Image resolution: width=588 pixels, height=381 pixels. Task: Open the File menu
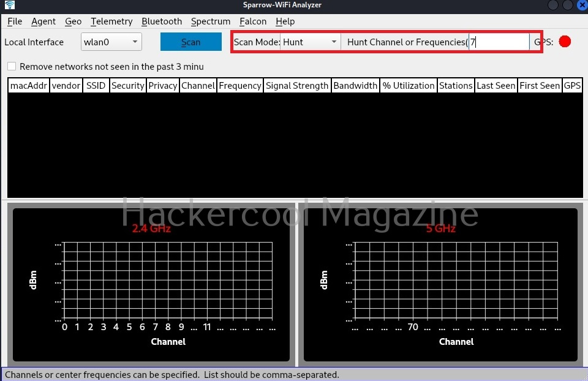15,21
